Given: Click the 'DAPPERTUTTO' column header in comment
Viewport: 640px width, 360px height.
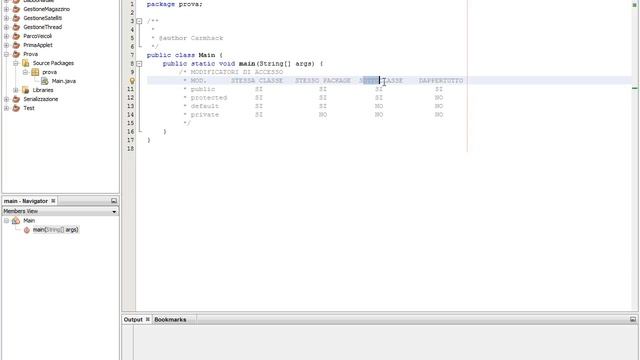Looking at the screenshot, I should coord(441,80).
